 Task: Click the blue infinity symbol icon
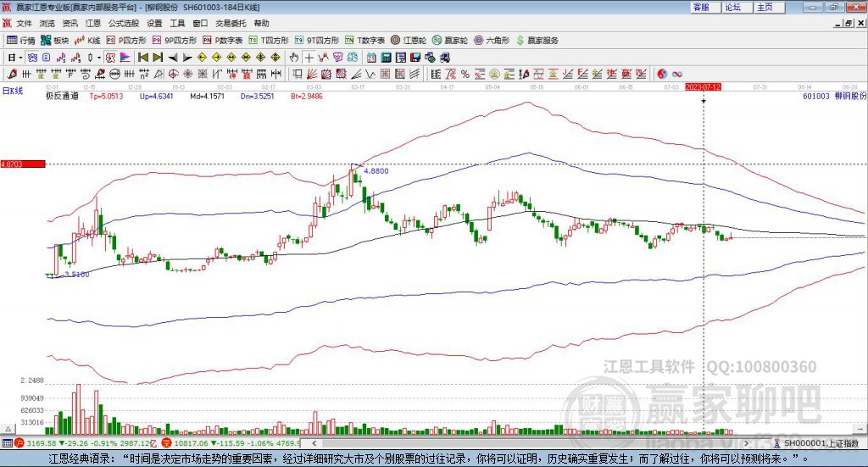coord(677,74)
